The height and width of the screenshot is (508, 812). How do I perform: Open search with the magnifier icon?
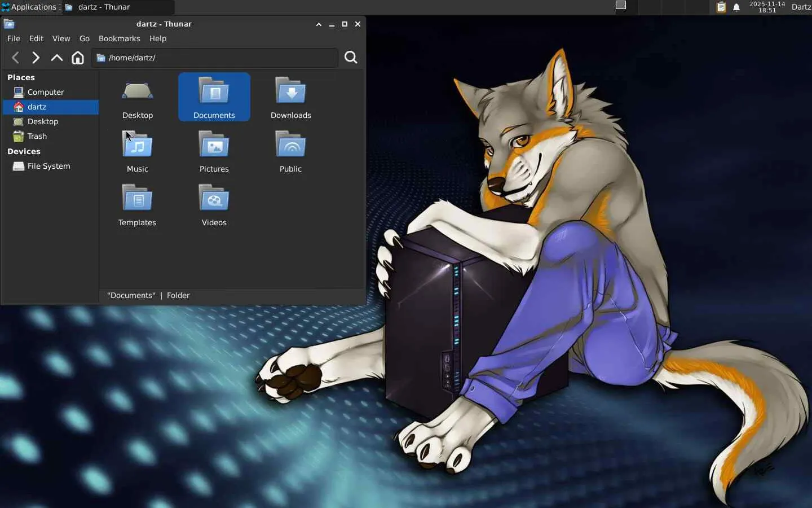351,58
